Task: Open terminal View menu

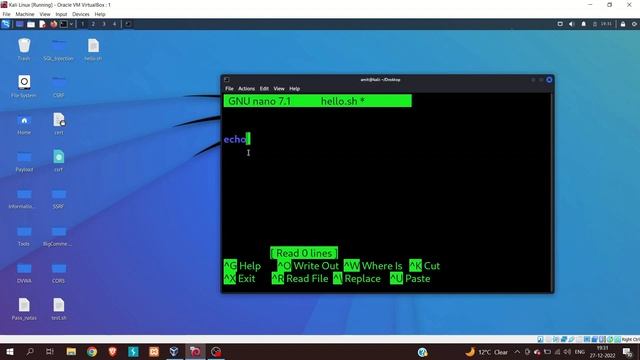Action: [279, 89]
